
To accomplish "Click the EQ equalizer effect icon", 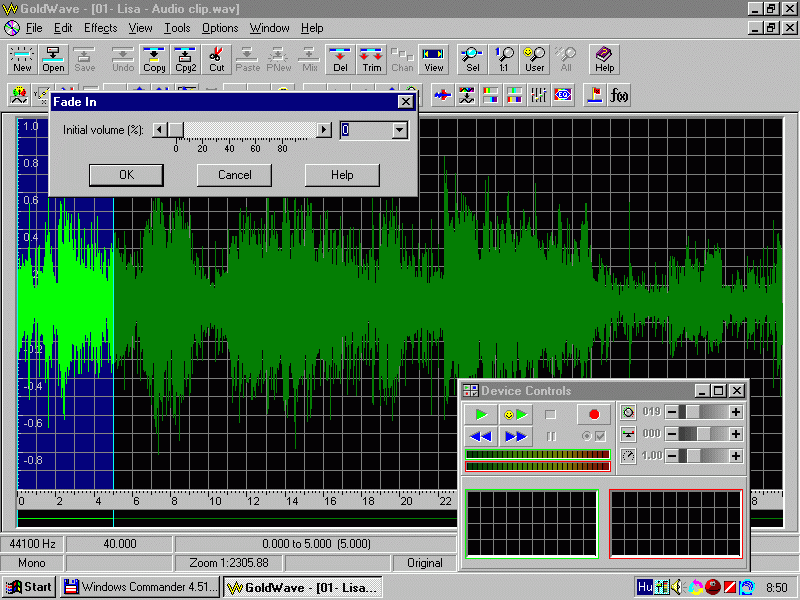I will click(x=563, y=95).
